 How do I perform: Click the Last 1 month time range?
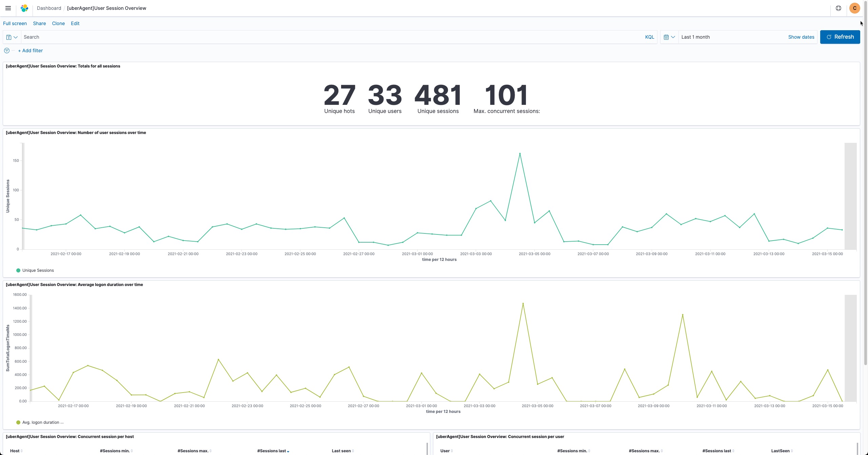tap(695, 37)
